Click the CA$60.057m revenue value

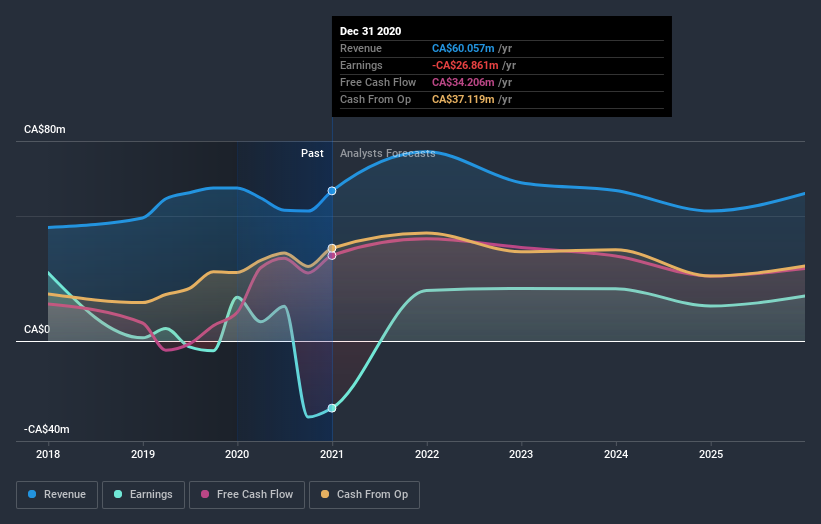point(463,48)
